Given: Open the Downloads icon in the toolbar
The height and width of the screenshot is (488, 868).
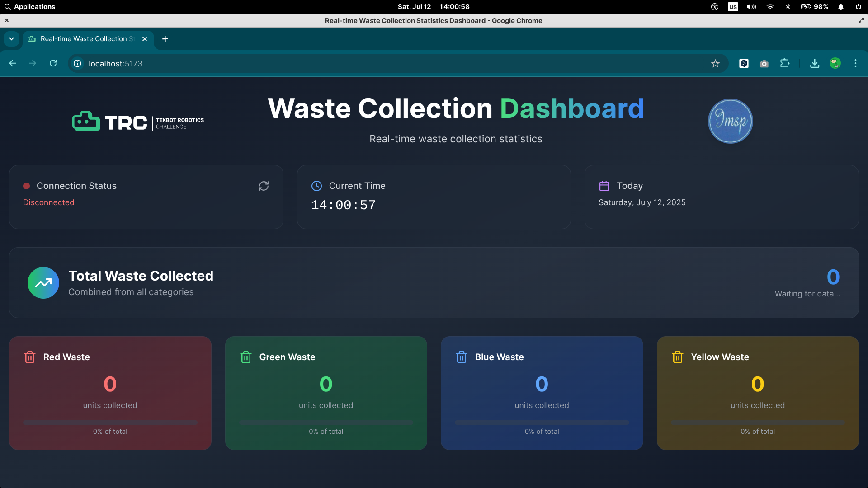Looking at the screenshot, I should (x=814, y=63).
